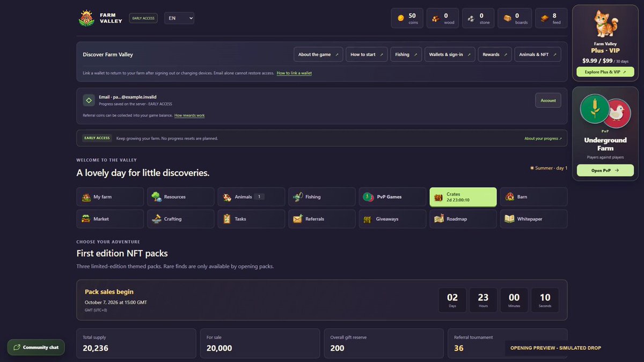Open the Roadmap menu tile

[x=463, y=219]
